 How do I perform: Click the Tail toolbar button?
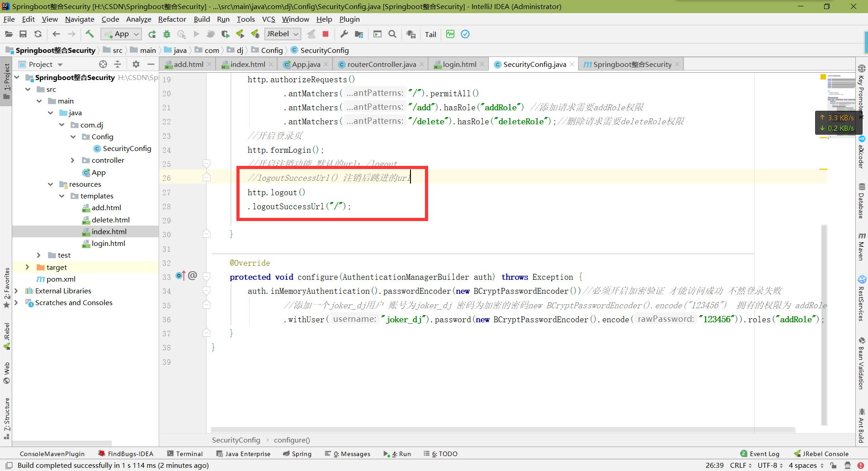[430, 34]
